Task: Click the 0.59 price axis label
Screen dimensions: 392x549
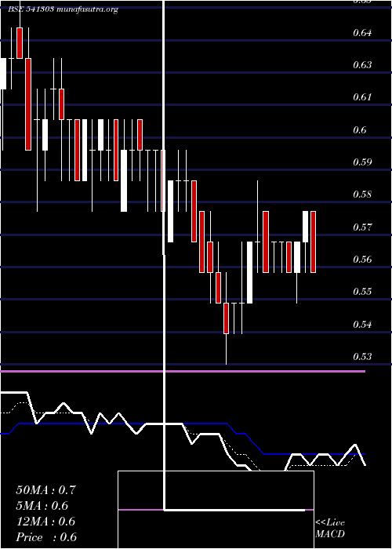Action: click(x=362, y=162)
